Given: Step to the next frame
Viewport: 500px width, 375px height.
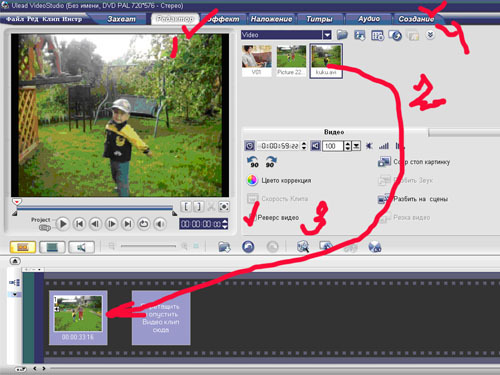Looking at the screenshot, I should click(111, 224).
